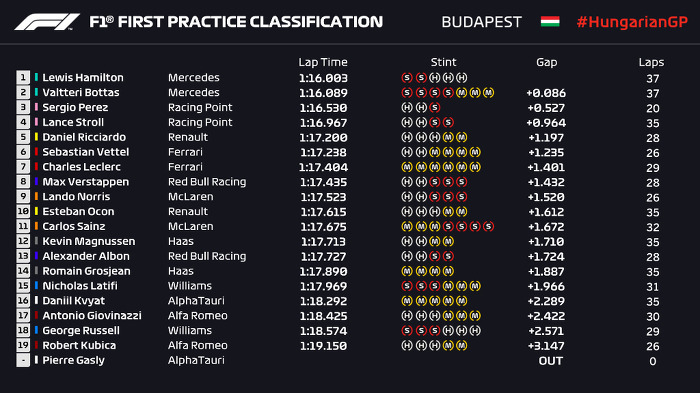Screen dimensions: 700x393
Task: Click Sainz's last soft tyre icon
Action: pos(488,226)
